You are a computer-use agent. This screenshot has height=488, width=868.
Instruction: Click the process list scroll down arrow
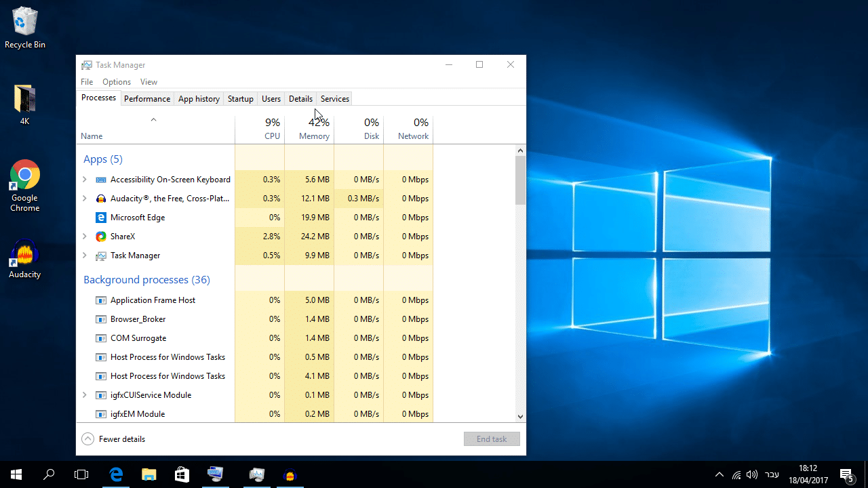click(x=521, y=417)
